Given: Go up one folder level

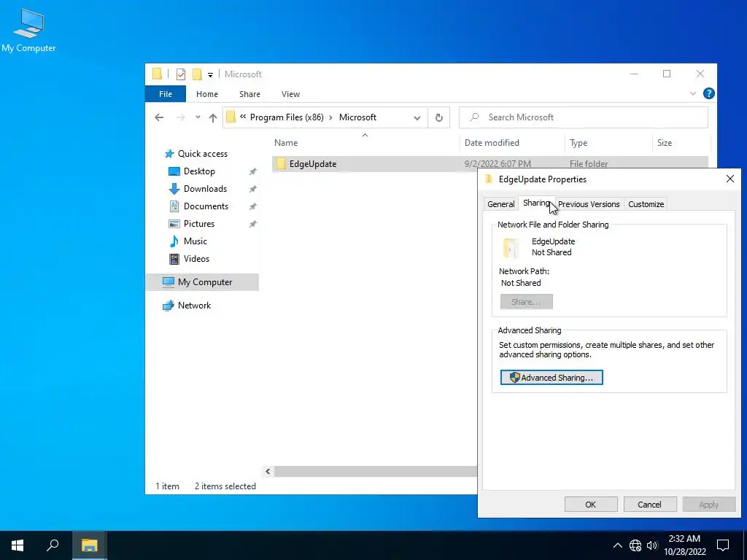Looking at the screenshot, I should point(213,117).
